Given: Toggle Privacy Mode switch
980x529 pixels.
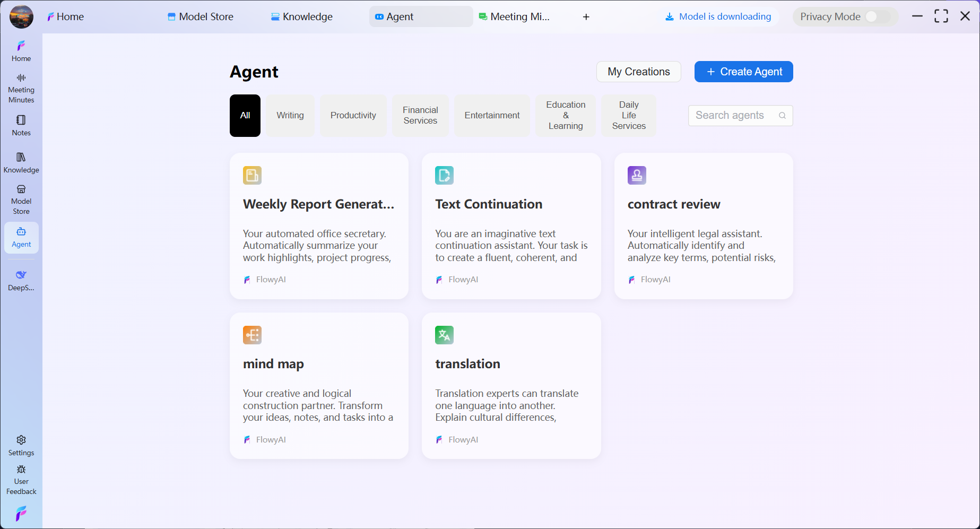Looking at the screenshot, I should coord(877,17).
